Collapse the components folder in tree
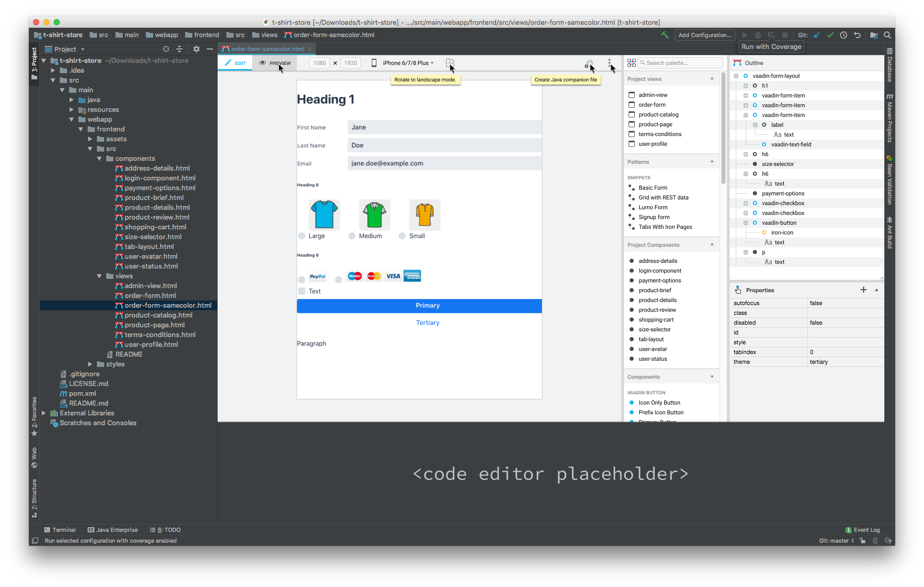The image size is (924, 587). pos(100,159)
